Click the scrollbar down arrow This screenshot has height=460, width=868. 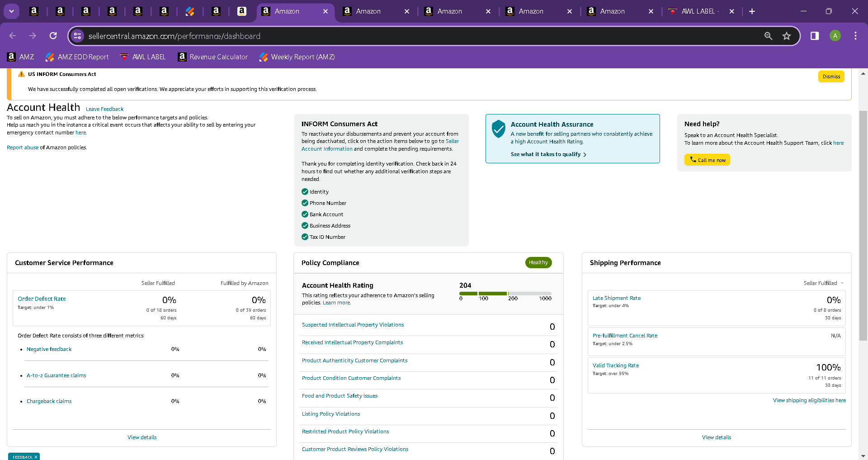point(863,456)
